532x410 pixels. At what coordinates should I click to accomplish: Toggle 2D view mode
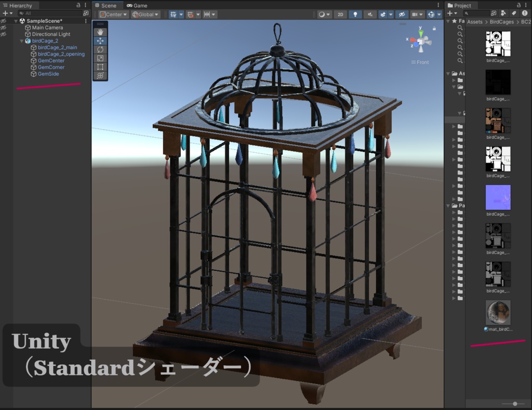pyautogui.click(x=340, y=14)
